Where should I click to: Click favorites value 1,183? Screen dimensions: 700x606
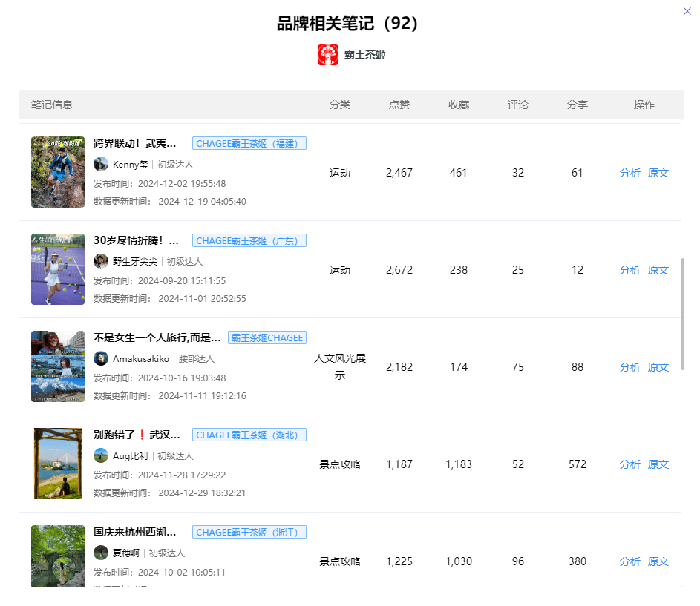(x=459, y=464)
